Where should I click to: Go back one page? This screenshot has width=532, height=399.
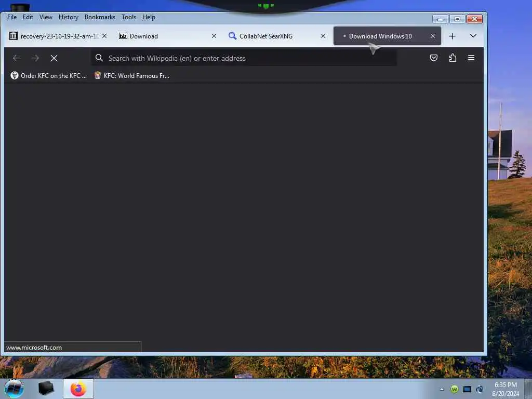[x=17, y=58]
